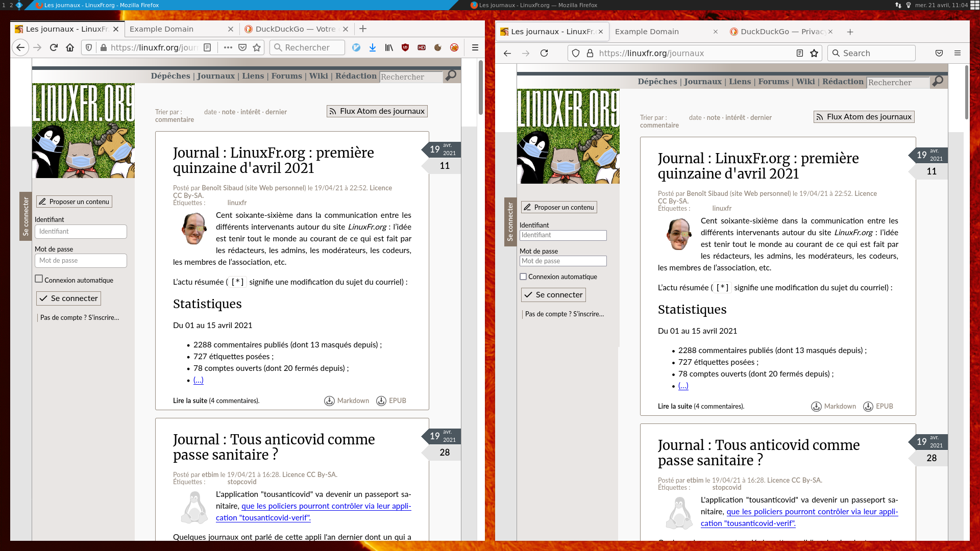This screenshot has width=980, height=551.
Task: Check 'Connexion automatique' in left window
Action: pyautogui.click(x=39, y=279)
